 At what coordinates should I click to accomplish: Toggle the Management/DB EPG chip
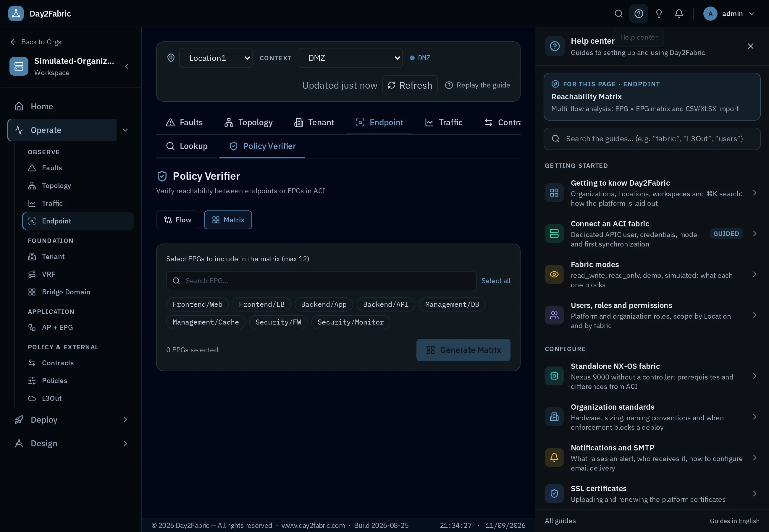(x=452, y=304)
